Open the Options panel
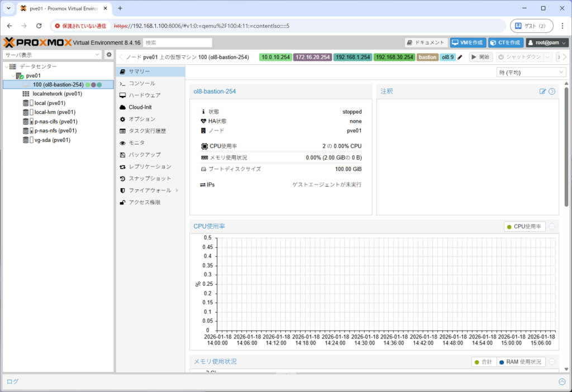The height and width of the screenshot is (392, 572). pos(141,119)
